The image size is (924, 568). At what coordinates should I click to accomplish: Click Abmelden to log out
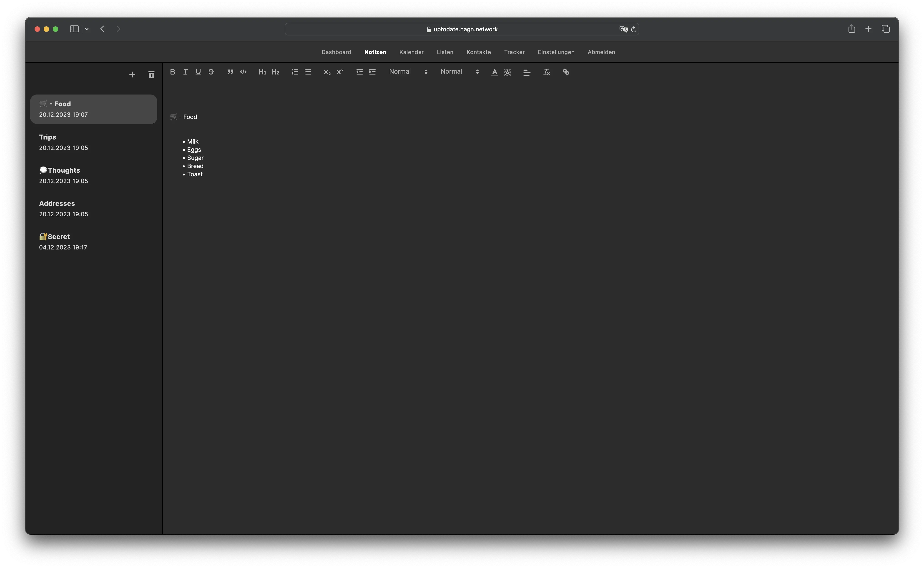tap(601, 52)
